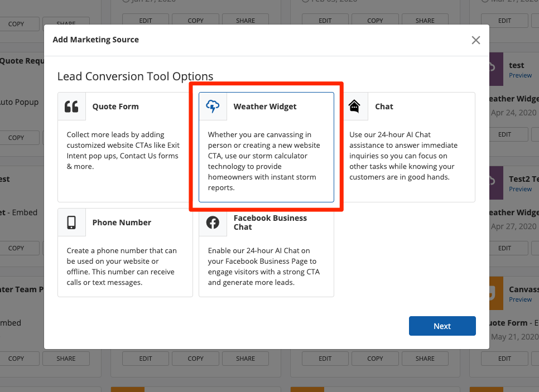Click the top-right EDIT button
The image size is (539, 392).
504,21
